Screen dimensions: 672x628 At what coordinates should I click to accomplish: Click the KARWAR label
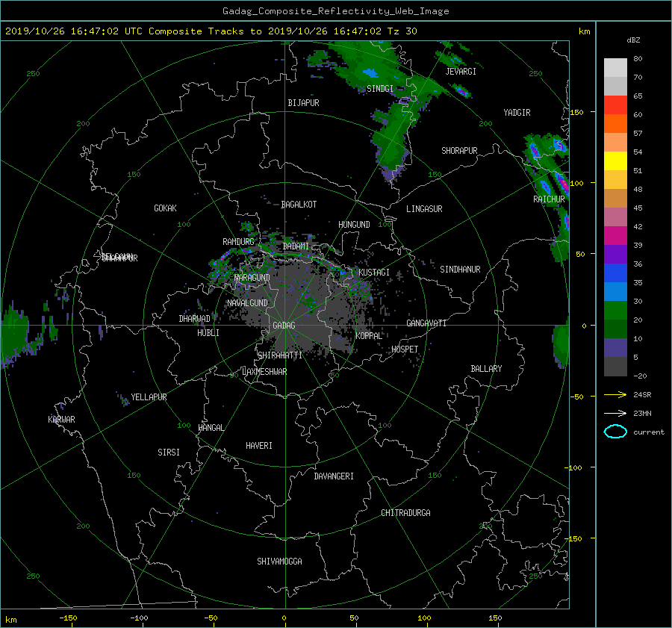[61, 420]
